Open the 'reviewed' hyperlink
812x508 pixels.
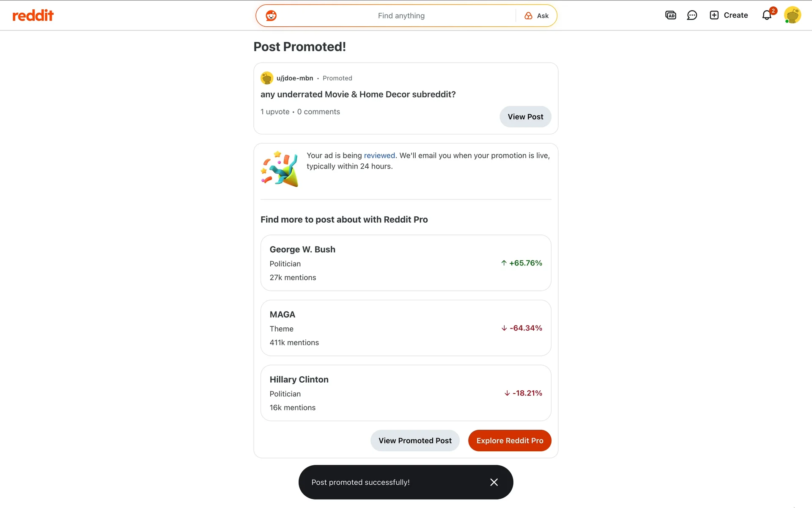click(379, 155)
